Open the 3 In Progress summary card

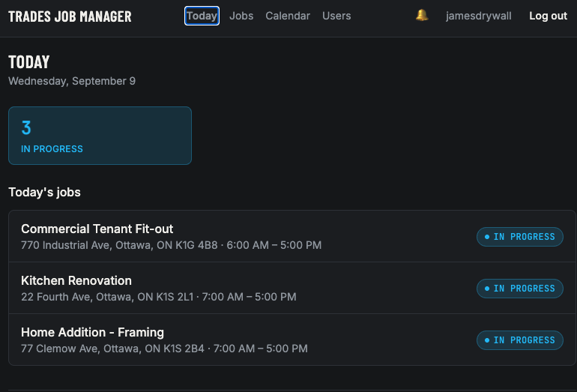pos(100,136)
